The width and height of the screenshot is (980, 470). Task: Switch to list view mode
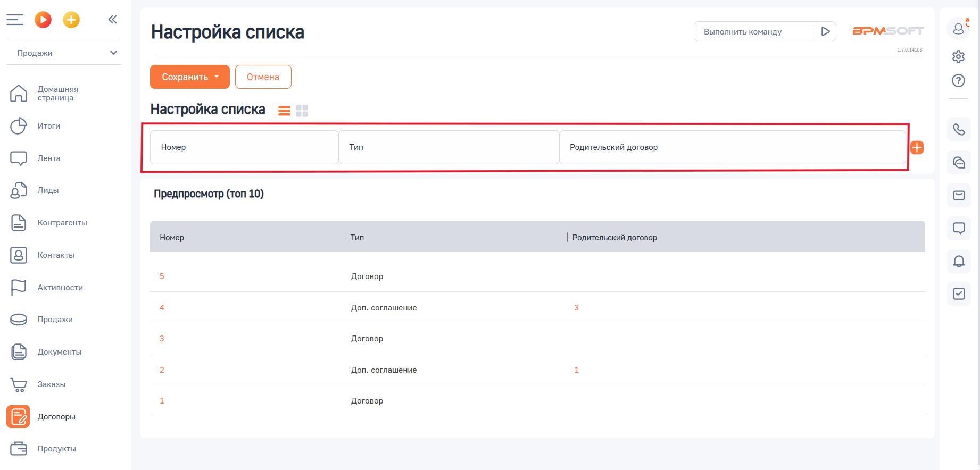pyautogui.click(x=285, y=111)
